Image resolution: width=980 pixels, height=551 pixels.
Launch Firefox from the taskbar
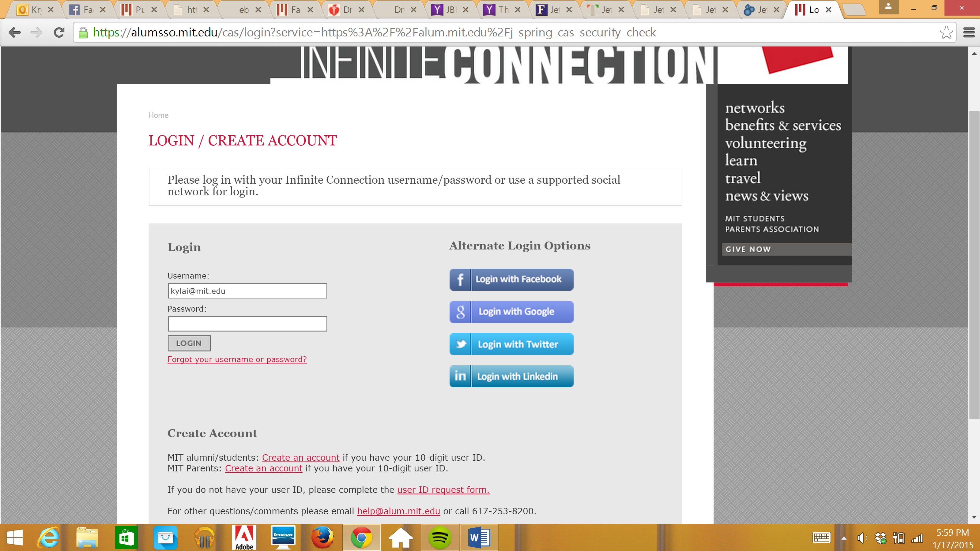tap(322, 537)
